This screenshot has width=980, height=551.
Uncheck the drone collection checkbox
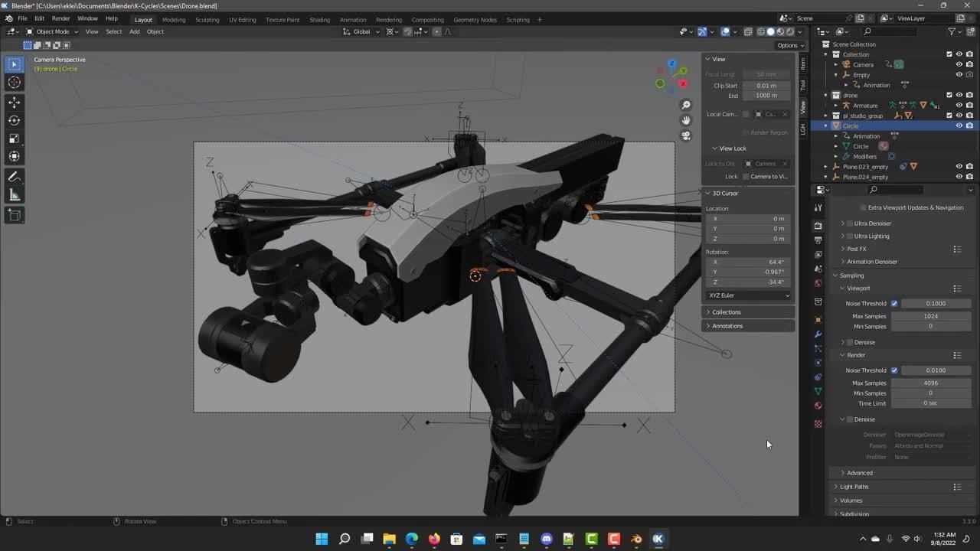click(x=949, y=95)
